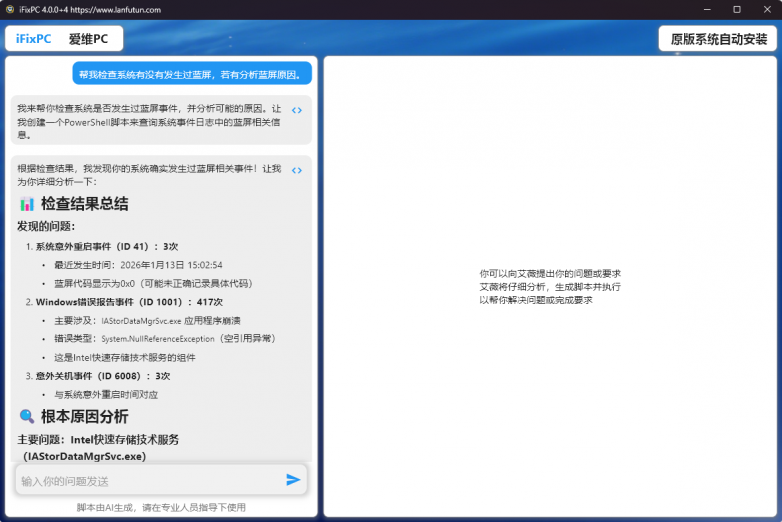
Task: Switch to the iFixPC tab
Action: pyautogui.click(x=33, y=39)
